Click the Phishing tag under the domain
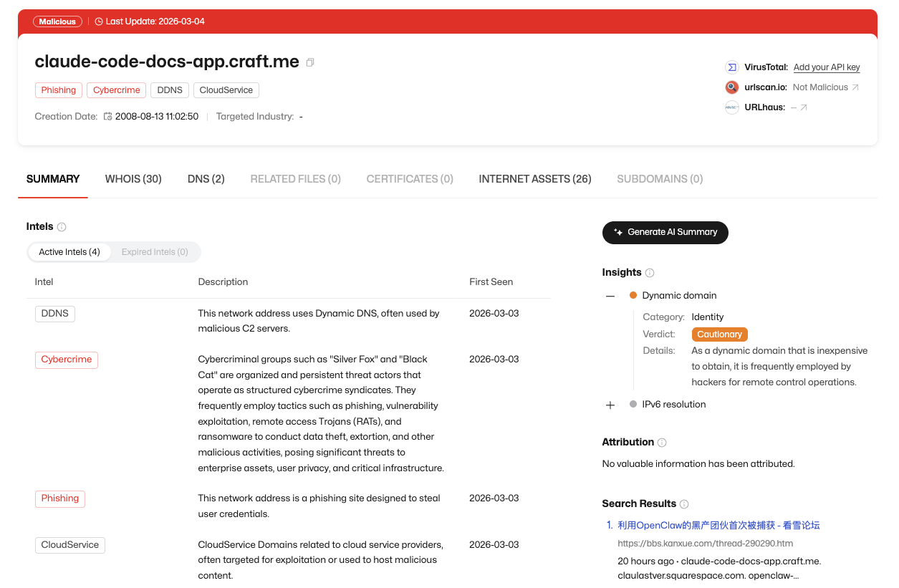This screenshot has width=899, height=588. click(x=58, y=90)
